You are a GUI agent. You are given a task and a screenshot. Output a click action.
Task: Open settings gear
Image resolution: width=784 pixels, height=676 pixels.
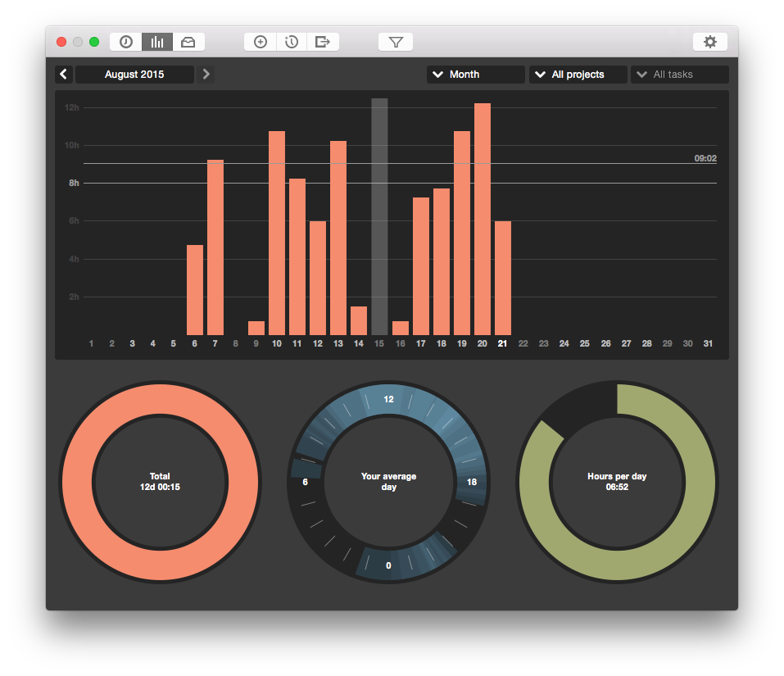coord(710,42)
